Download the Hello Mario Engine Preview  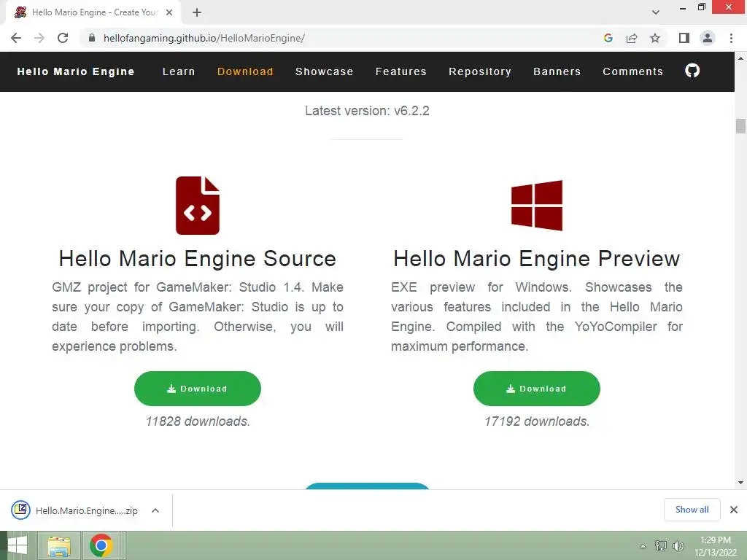click(x=537, y=389)
